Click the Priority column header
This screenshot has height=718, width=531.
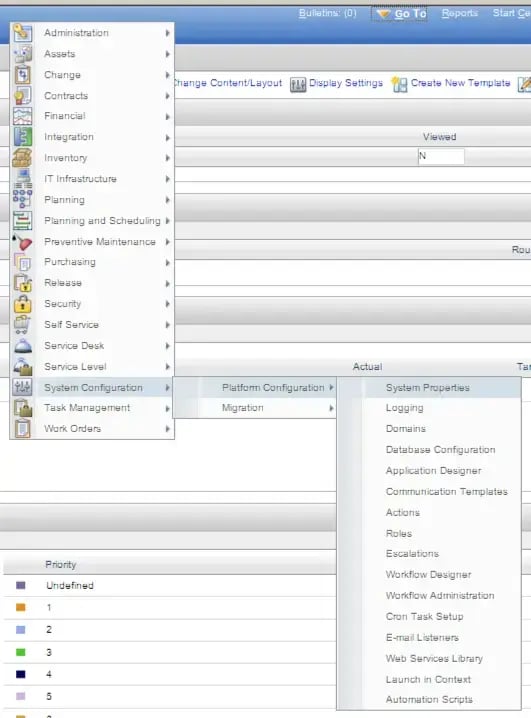click(x=60, y=565)
